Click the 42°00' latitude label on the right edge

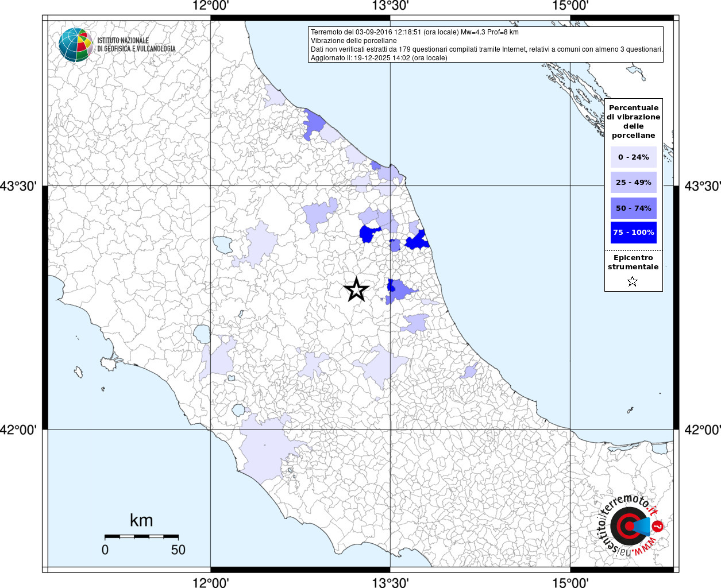tap(702, 430)
